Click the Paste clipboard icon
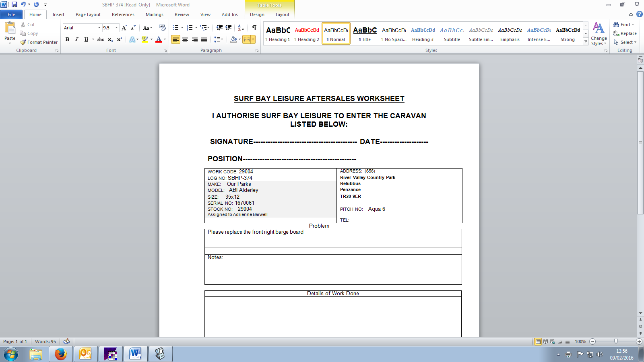 (10, 28)
